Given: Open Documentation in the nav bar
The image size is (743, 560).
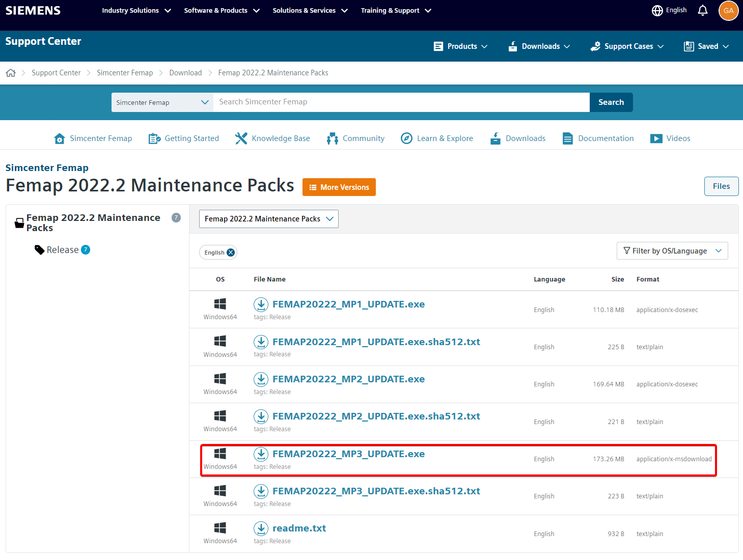Looking at the screenshot, I should pos(598,138).
